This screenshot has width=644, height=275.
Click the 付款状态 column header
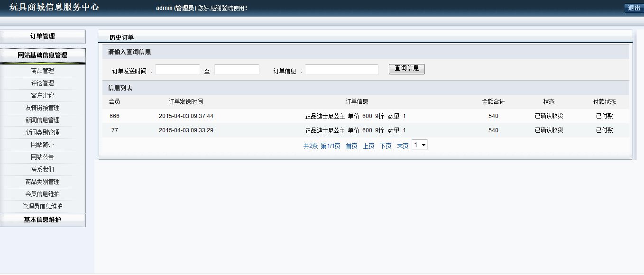pyautogui.click(x=605, y=101)
